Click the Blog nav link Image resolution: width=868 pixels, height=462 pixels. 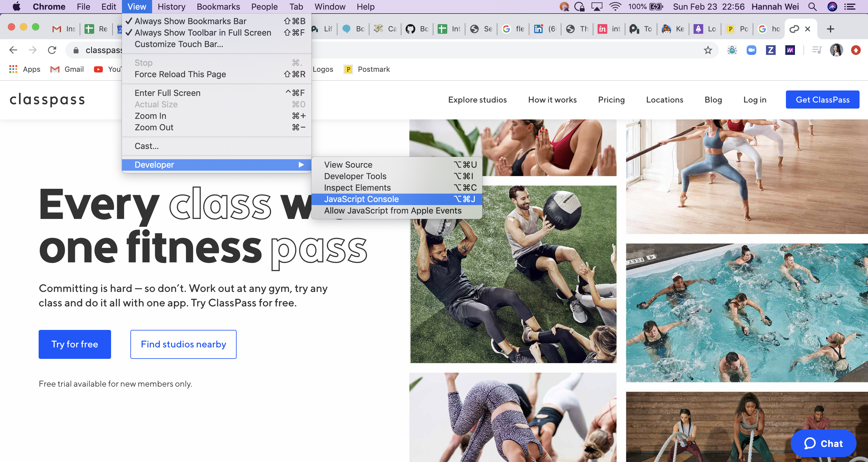coord(713,100)
